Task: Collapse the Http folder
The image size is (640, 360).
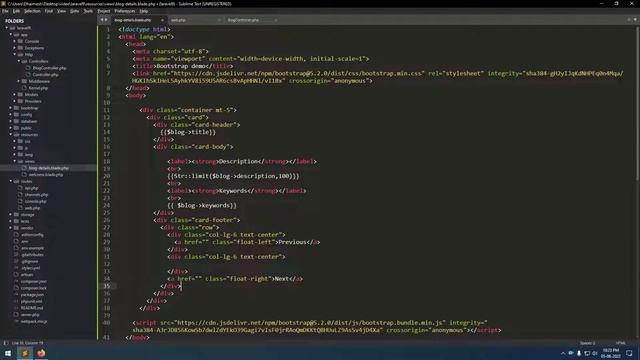Action: [x=15, y=54]
